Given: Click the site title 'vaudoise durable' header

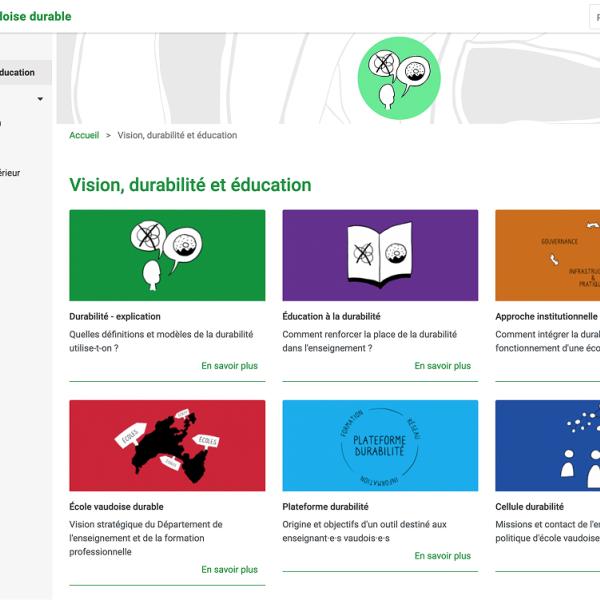Looking at the screenshot, I should click(36, 16).
